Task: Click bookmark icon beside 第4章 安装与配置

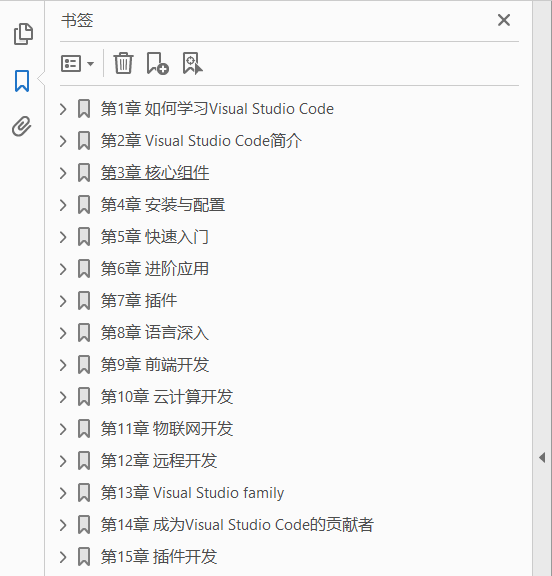Action: pyautogui.click(x=84, y=205)
